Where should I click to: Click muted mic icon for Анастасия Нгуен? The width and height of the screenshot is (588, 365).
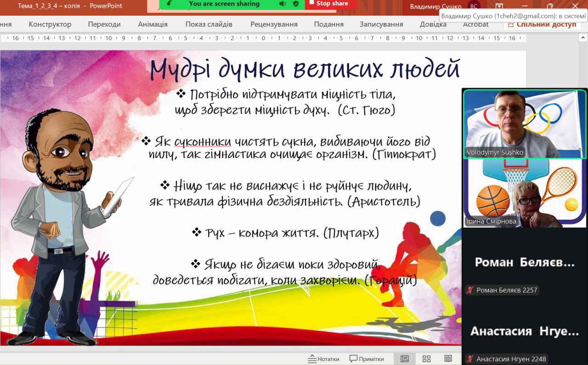tap(470, 359)
